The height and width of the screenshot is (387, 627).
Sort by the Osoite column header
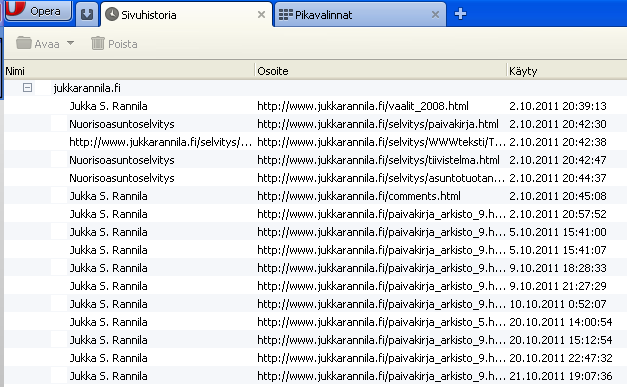(380, 71)
